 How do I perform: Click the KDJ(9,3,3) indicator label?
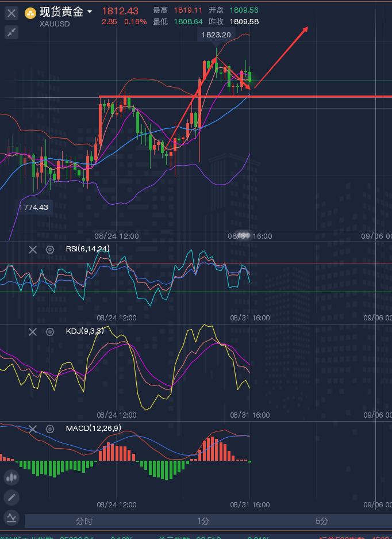pos(85,332)
